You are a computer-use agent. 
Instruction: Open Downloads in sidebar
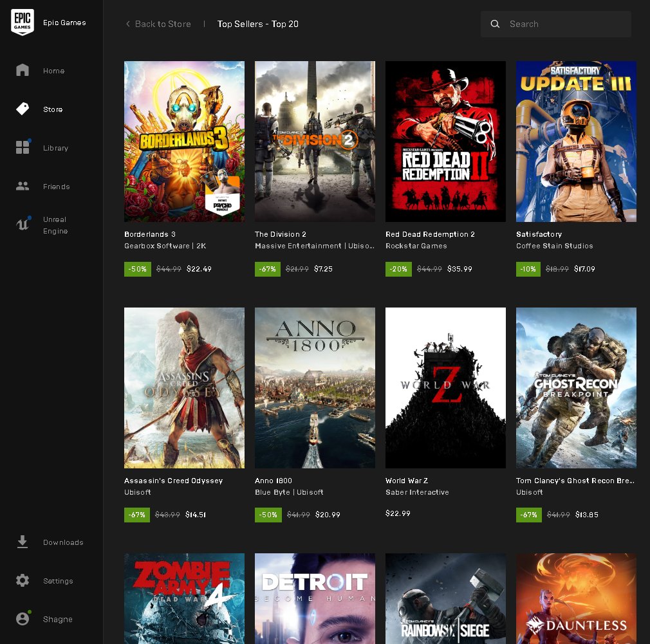[63, 542]
